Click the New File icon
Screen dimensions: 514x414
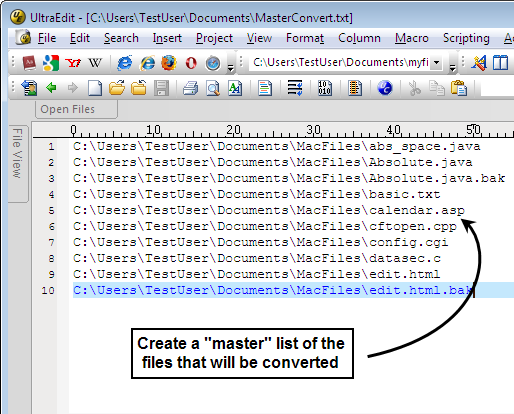coord(95,88)
